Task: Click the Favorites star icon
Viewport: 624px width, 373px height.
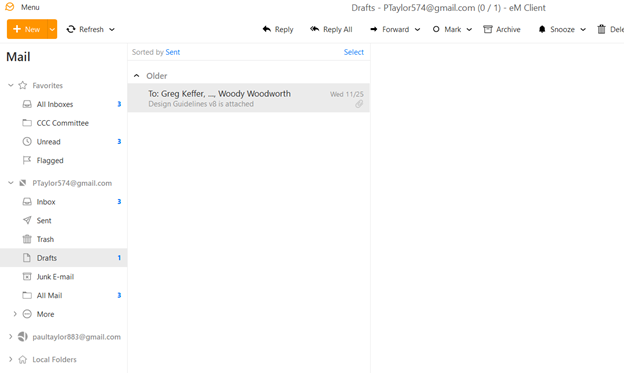Action: [x=23, y=85]
